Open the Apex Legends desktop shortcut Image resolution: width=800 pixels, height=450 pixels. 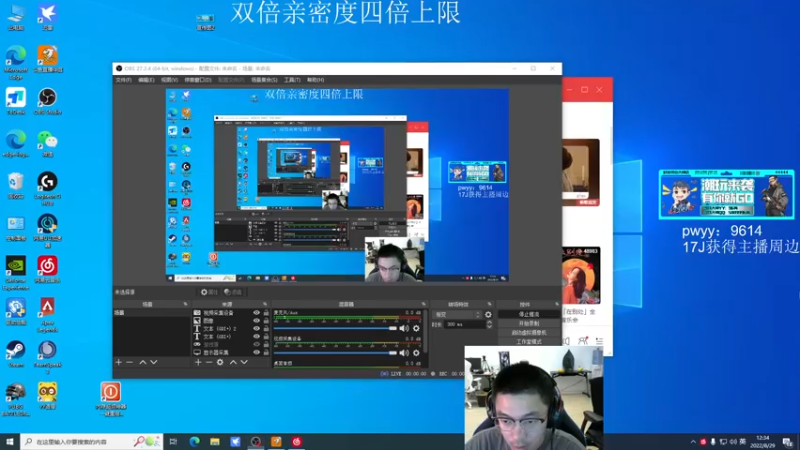pyautogui.click(x=47, y=314)
